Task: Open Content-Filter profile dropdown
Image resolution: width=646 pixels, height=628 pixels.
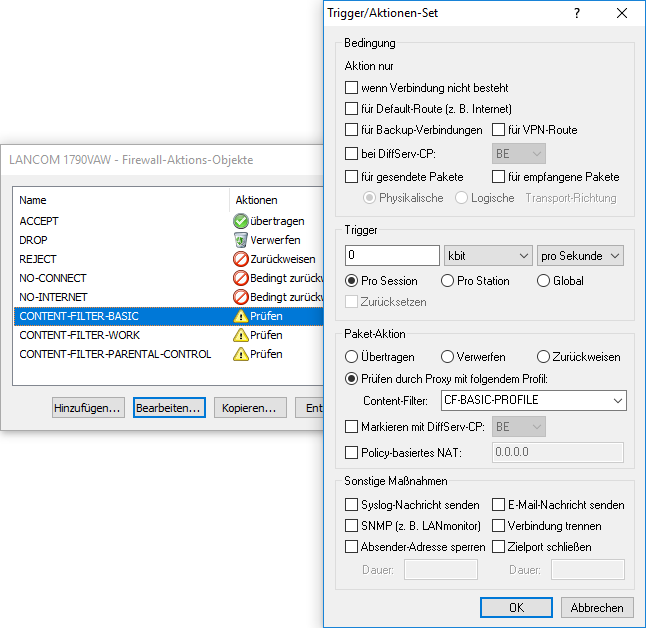Action: click(x=534, y=401)
